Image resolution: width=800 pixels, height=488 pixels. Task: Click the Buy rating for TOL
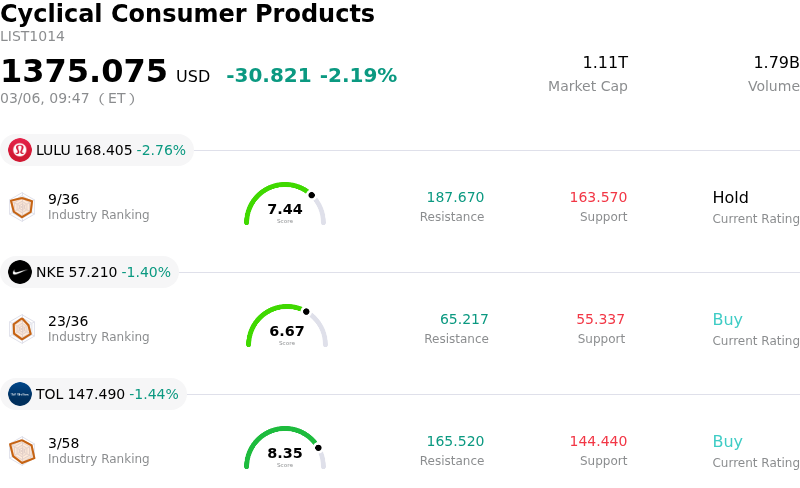tap(727, 442)
